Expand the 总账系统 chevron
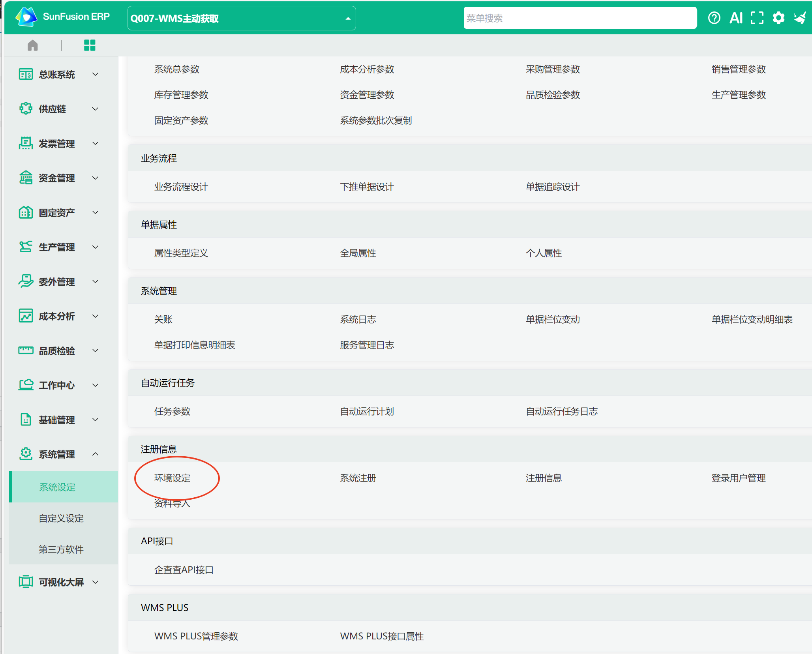The height and width of the screenshot is (654, 812). pyautogui.click(x=95, y=74)
